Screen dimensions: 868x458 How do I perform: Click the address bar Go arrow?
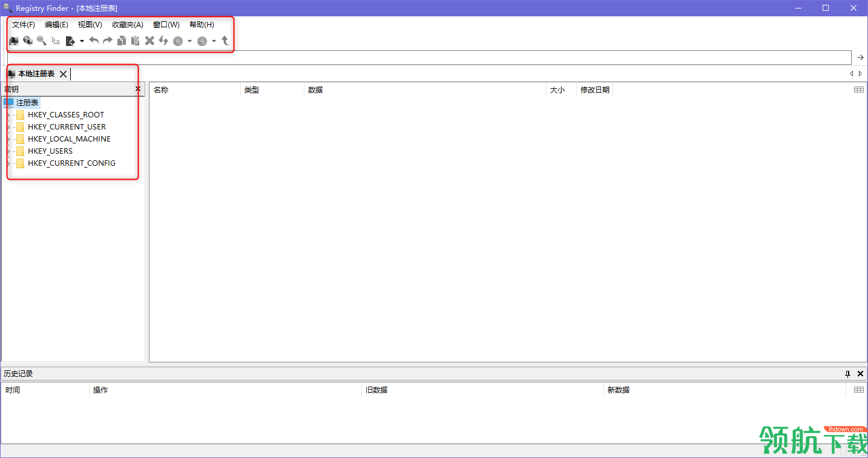[x=860, y=57]
